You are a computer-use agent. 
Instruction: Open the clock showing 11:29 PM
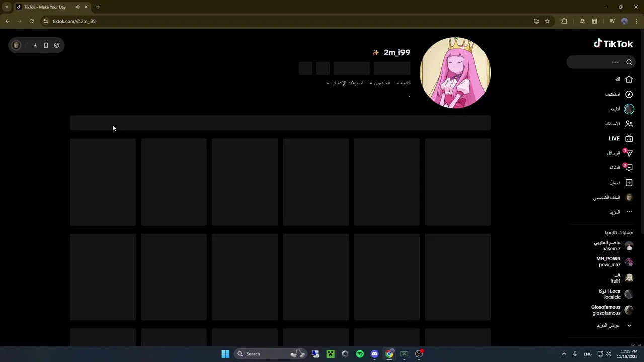click(626, 354)
